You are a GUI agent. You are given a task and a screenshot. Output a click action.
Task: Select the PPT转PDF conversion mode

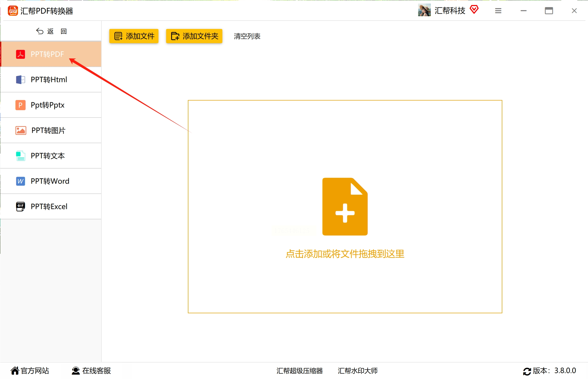point(47,54)
